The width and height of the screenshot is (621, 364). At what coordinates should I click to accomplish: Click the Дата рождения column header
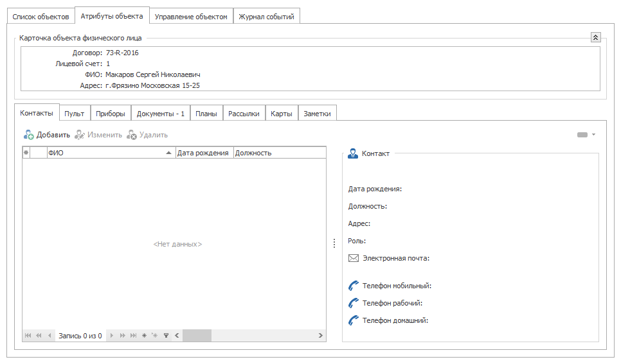pos(204,153)
